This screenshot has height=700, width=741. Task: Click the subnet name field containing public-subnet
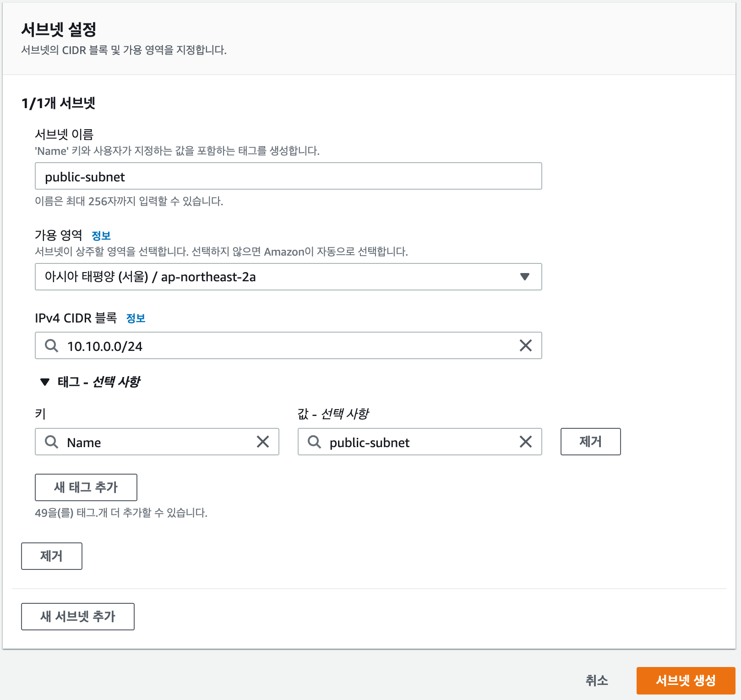(288, 176)
